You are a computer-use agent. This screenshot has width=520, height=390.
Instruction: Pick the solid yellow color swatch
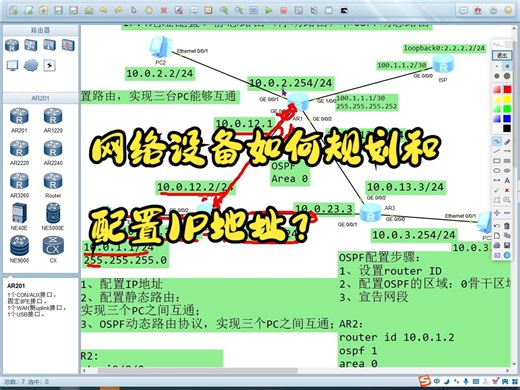[507, 99]
